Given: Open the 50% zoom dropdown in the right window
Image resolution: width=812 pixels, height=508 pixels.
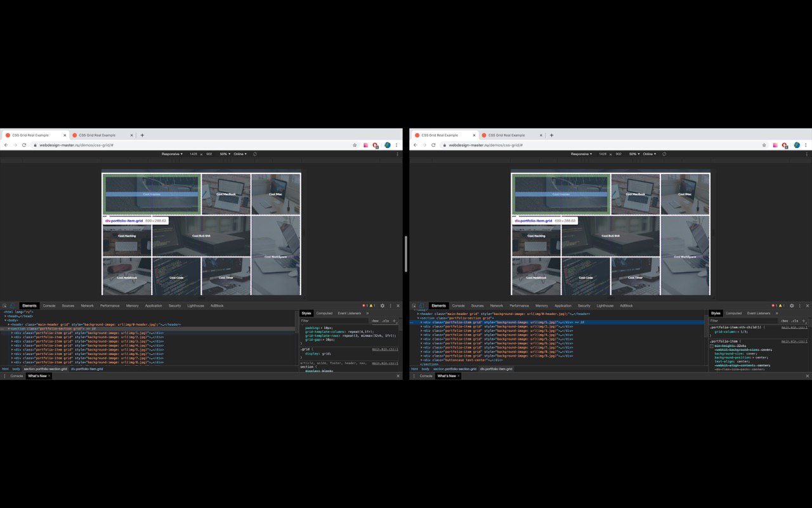Looking at the screenshot, I should (x=634, y=154).
